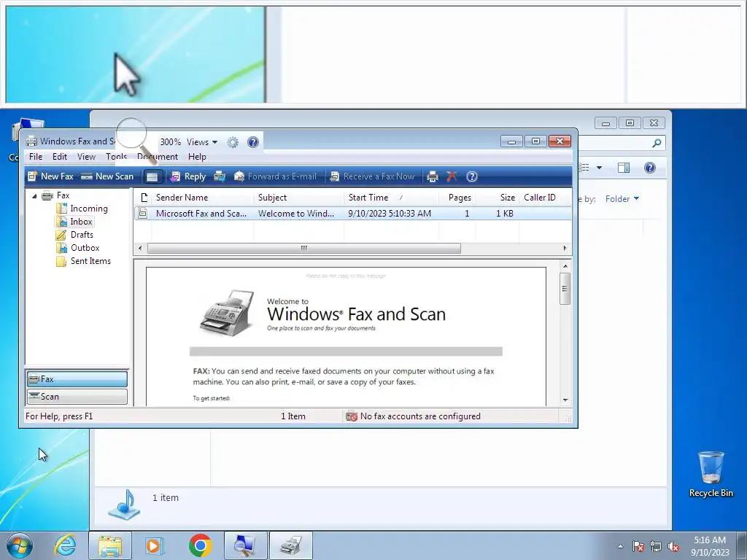
Task: Toggle the preview pane toolbar icon
Action: (152, 176)
